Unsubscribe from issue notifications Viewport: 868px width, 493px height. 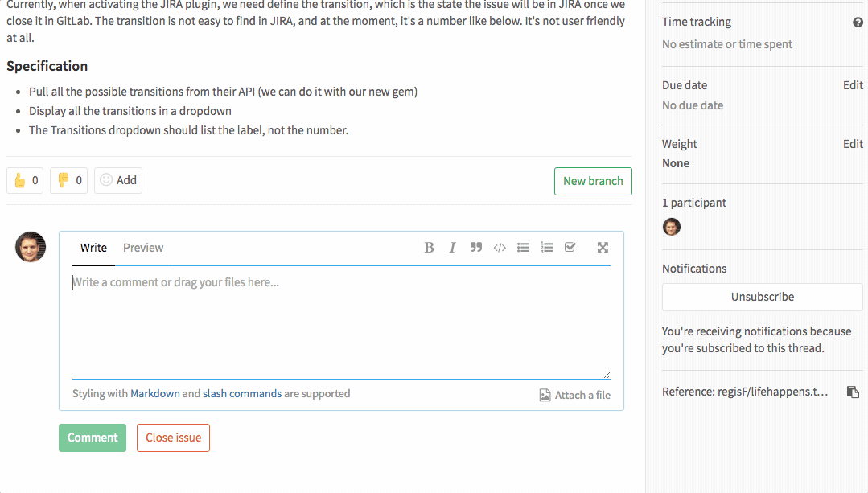click(761, 297)
